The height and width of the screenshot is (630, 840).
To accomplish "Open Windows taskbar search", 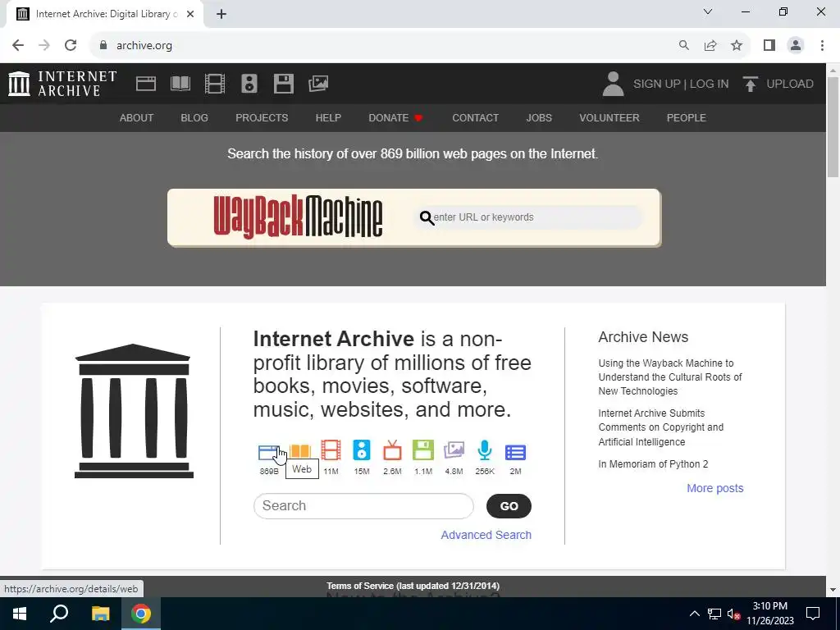I will [59, 614].
